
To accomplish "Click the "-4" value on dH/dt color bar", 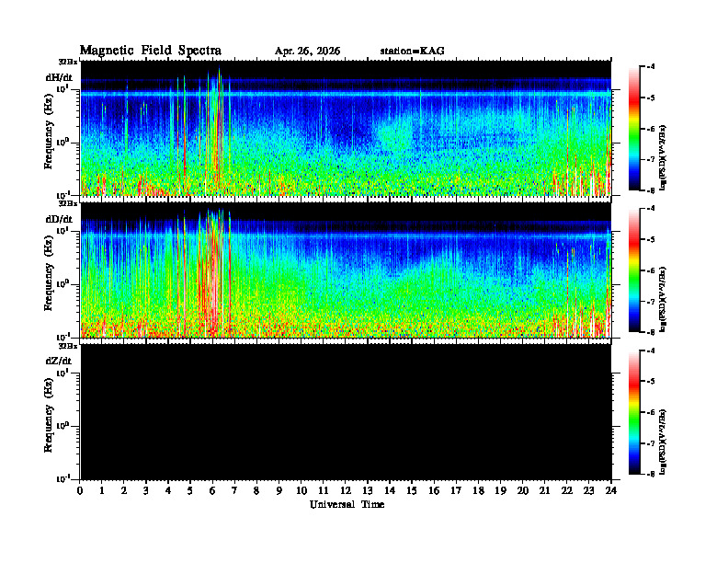I will pyautogui.click(x=651, y=67).
